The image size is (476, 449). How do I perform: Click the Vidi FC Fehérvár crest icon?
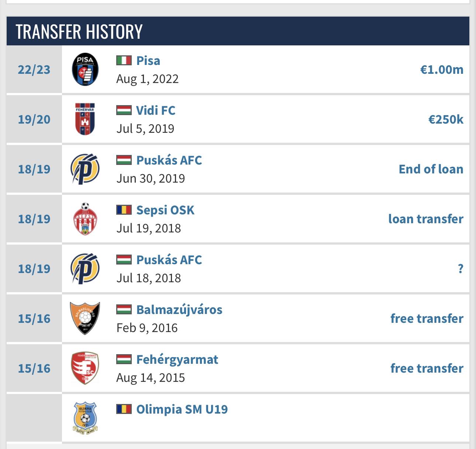[x=85, y=119]
